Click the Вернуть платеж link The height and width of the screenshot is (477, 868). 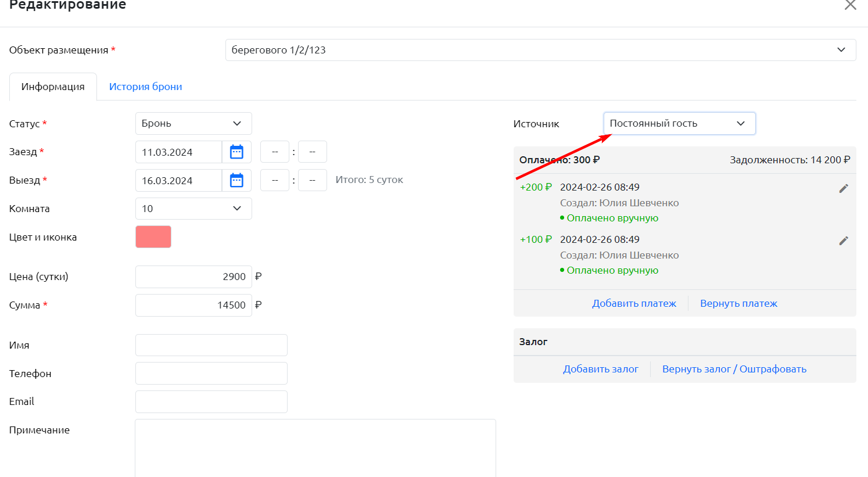click(x=738, y=303)
